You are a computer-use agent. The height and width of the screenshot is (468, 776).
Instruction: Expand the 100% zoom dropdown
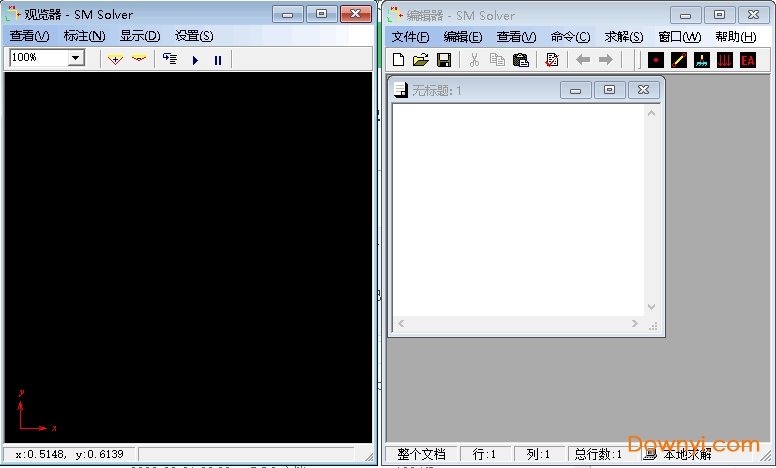pos(76,58)
